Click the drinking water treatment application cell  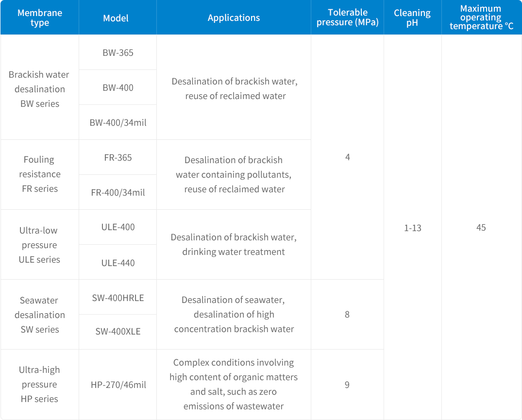(x=234, y=245)
